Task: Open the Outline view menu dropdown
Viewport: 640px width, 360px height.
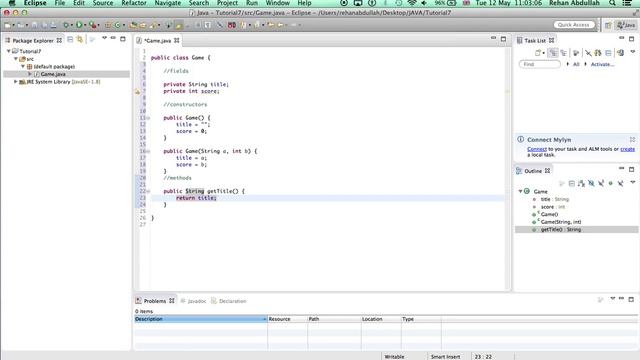Action: pos(633,182)
